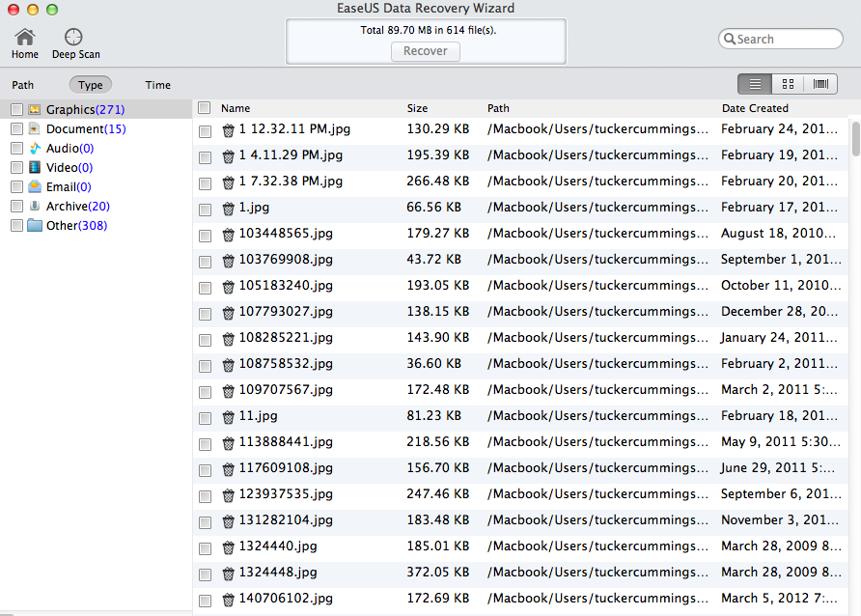The image size is (861, 616).
Task: Click trash icon beside 109707567.jpg
Action: tap(229, 391)
